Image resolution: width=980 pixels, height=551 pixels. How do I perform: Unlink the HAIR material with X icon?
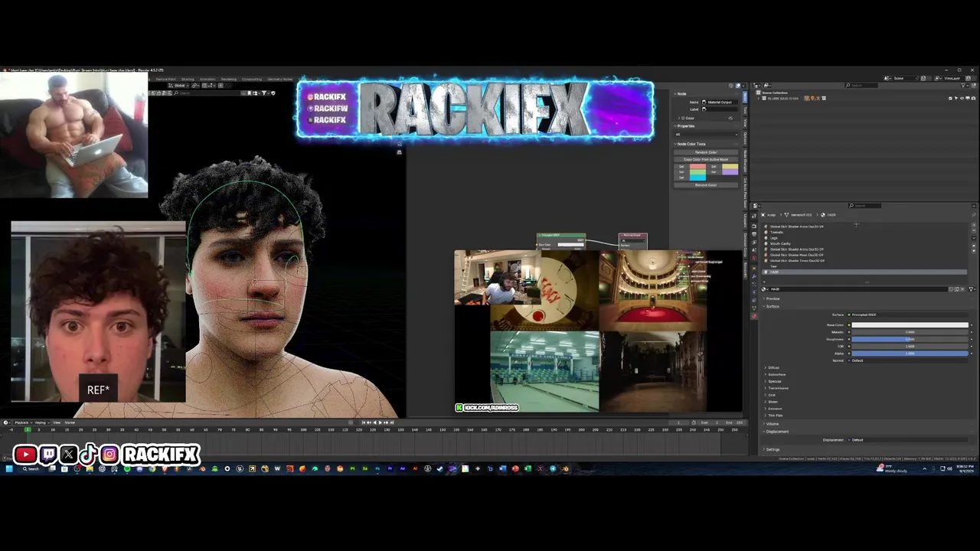coord(962,289)
